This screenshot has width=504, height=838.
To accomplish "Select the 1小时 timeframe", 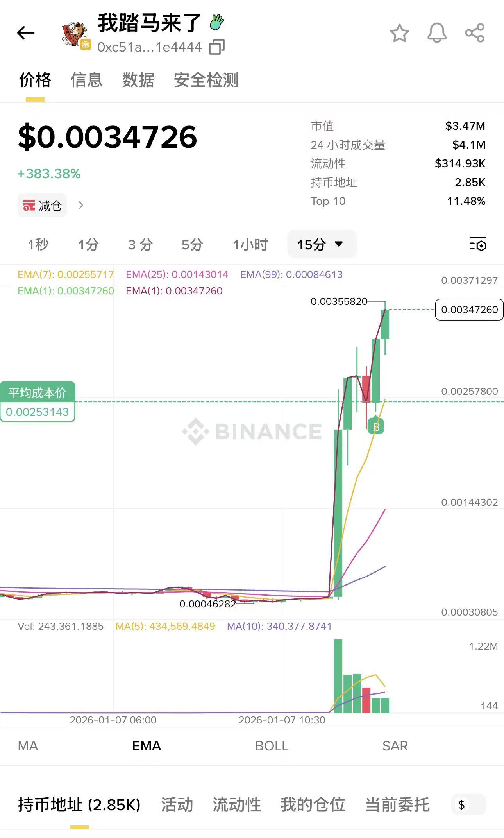I will (x=250, y=245).
